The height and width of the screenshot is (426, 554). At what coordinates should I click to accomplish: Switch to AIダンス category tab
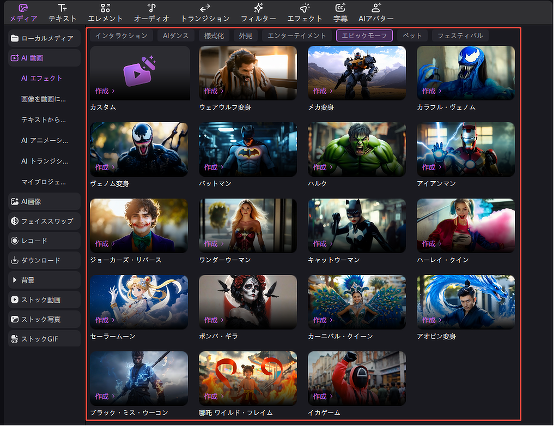click(x=176, y=36)
